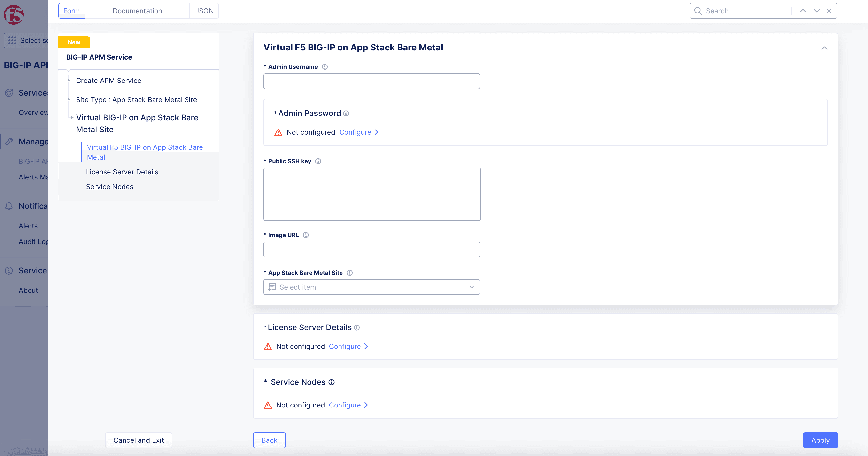Select Service Nodes in the tree
The height and width of the screenshot is (456, 868).
tap(109, 187)
